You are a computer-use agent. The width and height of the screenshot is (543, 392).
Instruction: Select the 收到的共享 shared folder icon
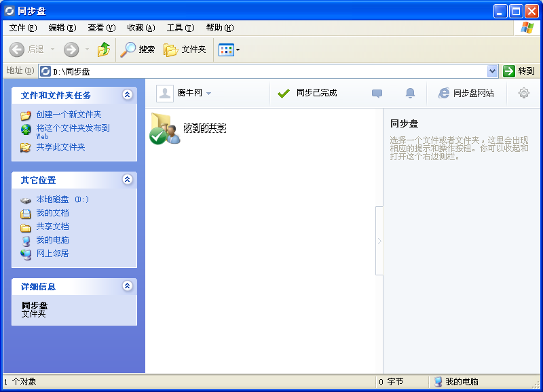[164, 128]
